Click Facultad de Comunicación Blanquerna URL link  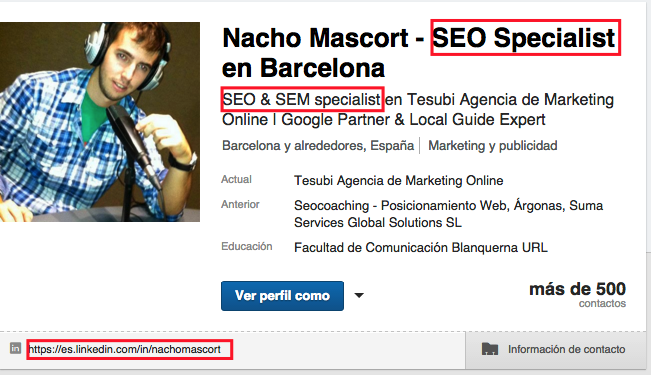[x=421, y=248]
